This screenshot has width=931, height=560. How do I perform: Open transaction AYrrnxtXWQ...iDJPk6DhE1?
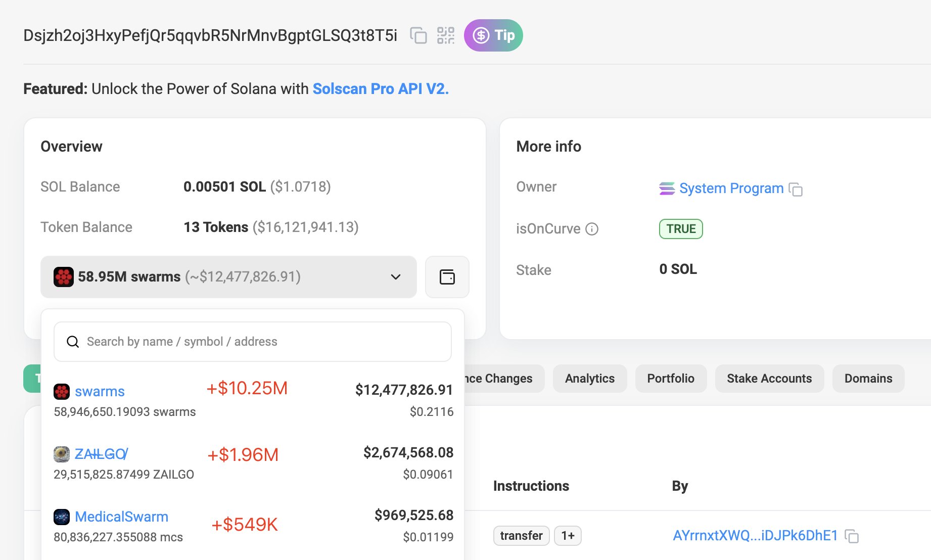click(x=755, y=536)
